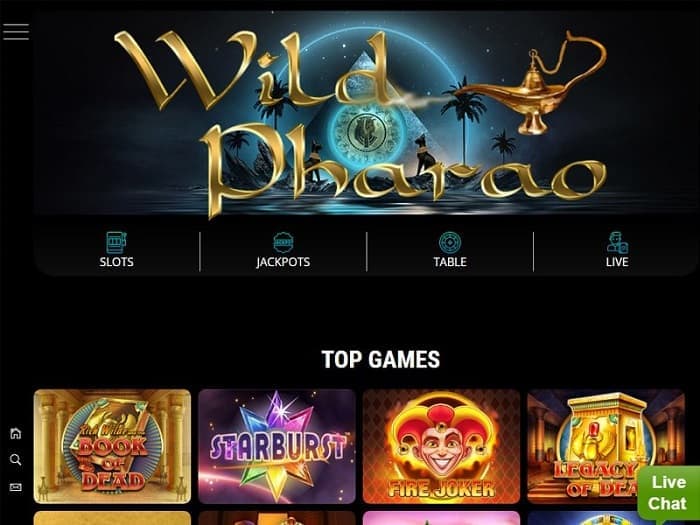Click the live dealer icon
This screenshot has height=525, width=700.
pos(617,242)
